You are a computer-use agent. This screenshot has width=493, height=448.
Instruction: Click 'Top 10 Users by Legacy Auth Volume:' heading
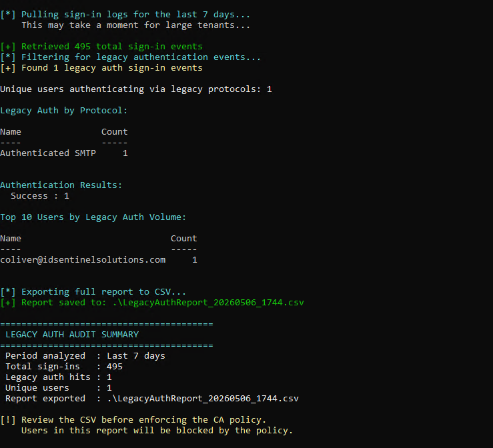point(93,217)
